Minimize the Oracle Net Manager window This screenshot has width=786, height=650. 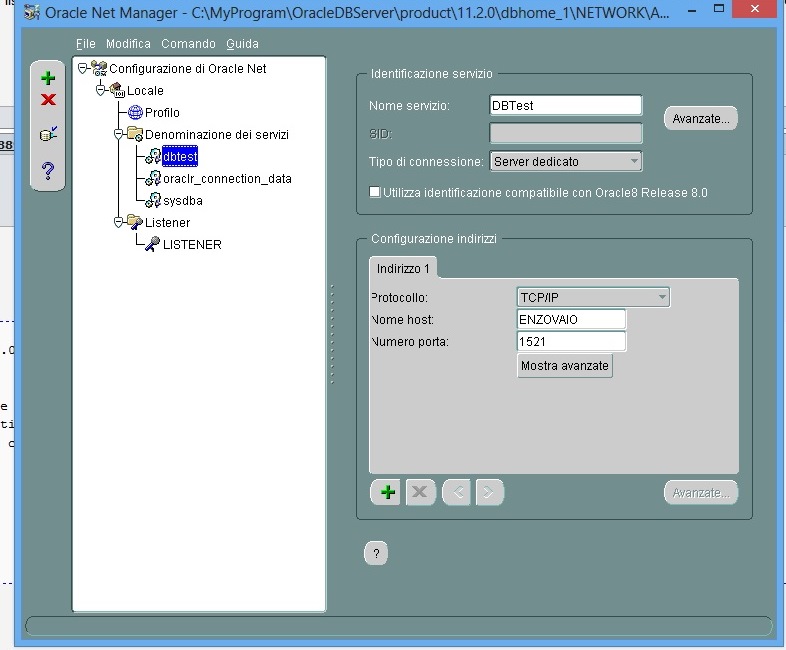click(692, 10)
